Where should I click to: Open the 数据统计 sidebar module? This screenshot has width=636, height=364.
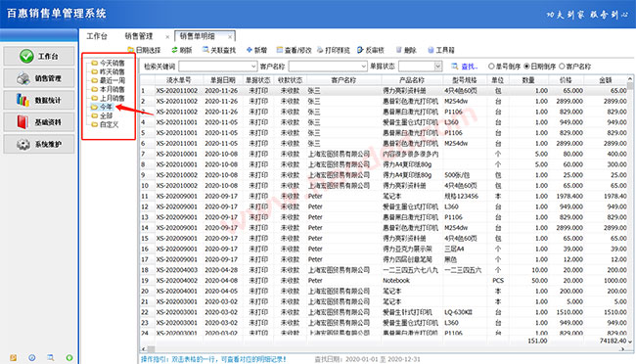tap(39, 100)
